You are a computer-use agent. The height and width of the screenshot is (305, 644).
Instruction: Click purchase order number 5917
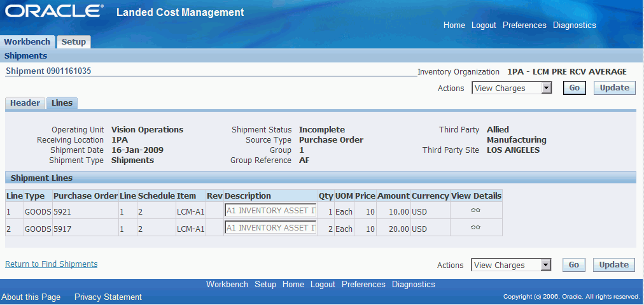[62, 229]
